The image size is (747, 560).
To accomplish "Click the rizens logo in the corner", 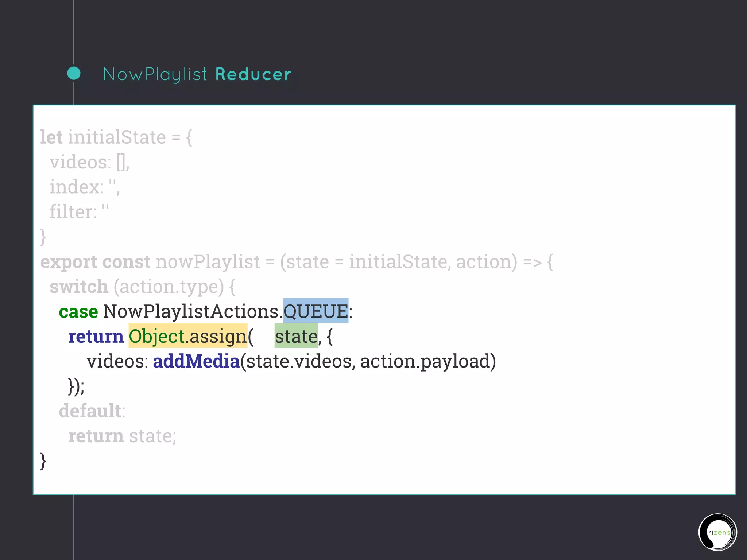I will (x=717, y=532).
